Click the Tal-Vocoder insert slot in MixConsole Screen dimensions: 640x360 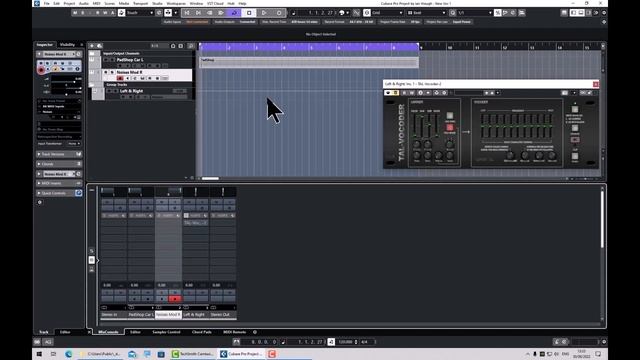pyautogui.click(x=196, y=223)
